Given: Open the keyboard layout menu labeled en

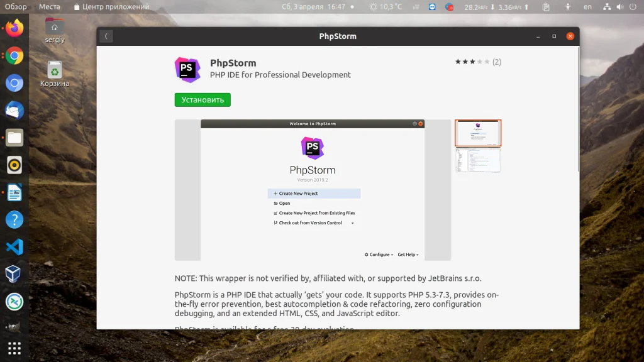Looking at the screenshot, I should (x=588, y=7).
